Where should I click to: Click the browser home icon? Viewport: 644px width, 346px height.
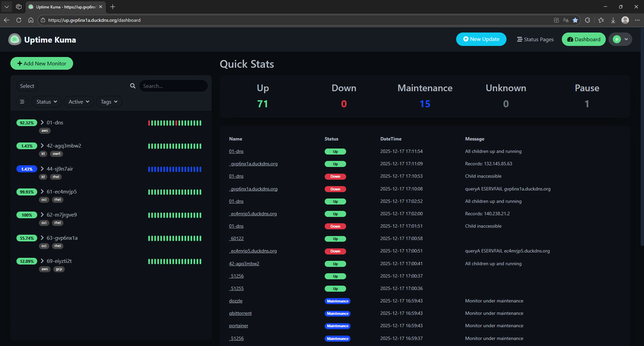[31, 20]
